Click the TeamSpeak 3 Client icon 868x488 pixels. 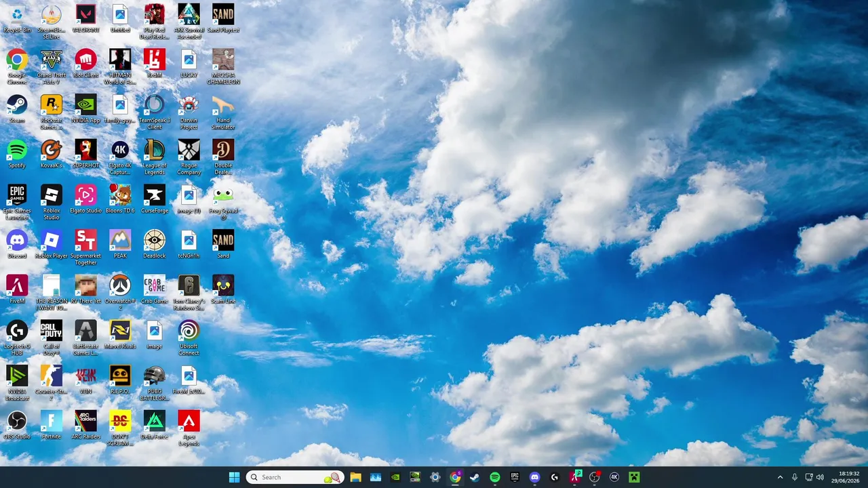click(155, 113)
